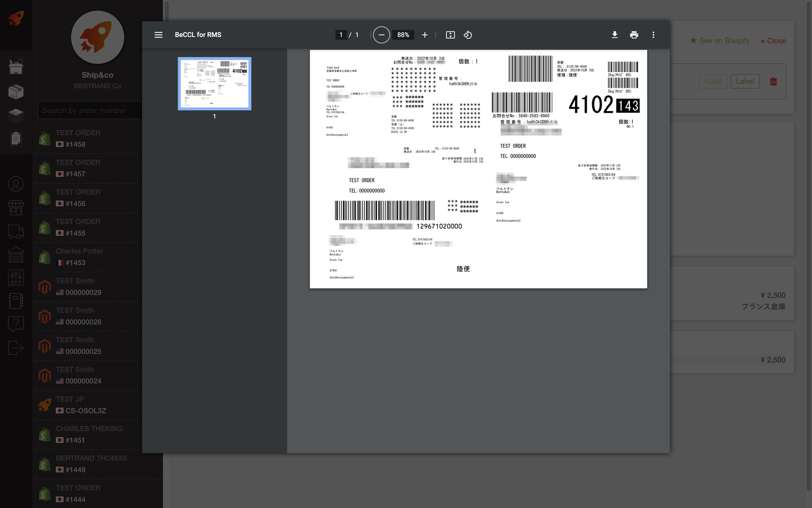
Task: Select Charles Potter order #1453
Action: click(86, 257)
